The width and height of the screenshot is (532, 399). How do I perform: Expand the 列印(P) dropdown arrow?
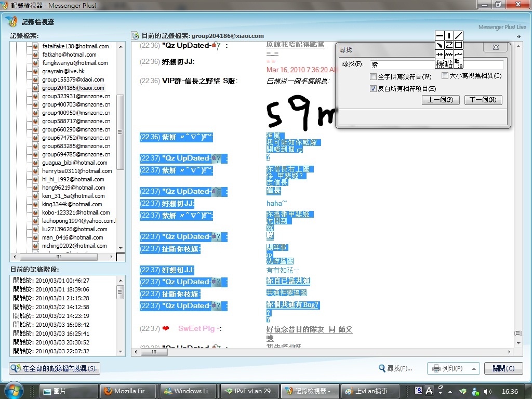coord(474,368)
